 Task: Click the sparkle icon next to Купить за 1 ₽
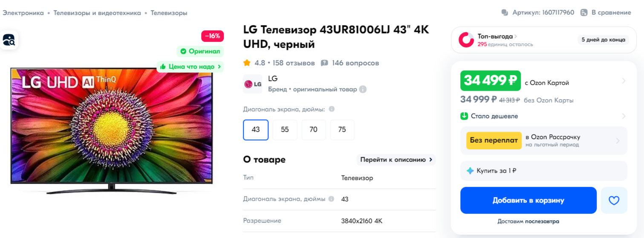[470, 171]
